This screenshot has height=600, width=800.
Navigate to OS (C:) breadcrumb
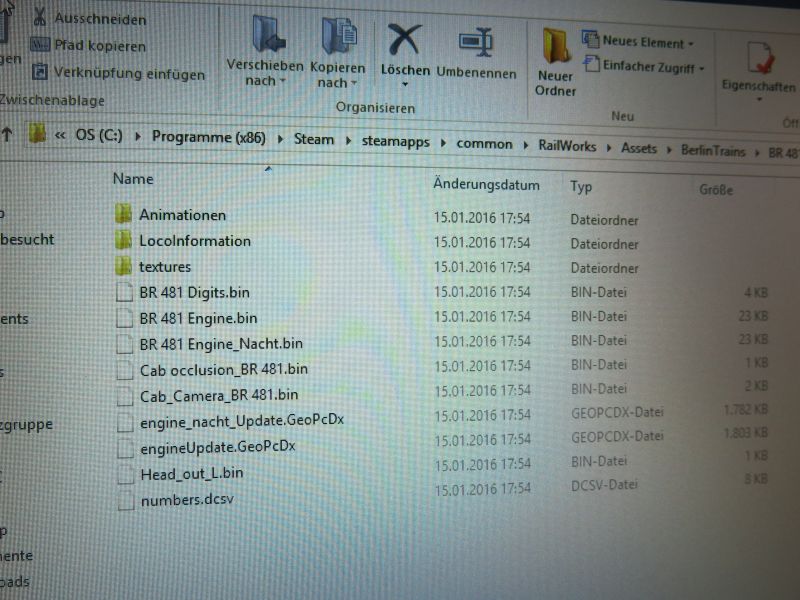tap(99, 135)
